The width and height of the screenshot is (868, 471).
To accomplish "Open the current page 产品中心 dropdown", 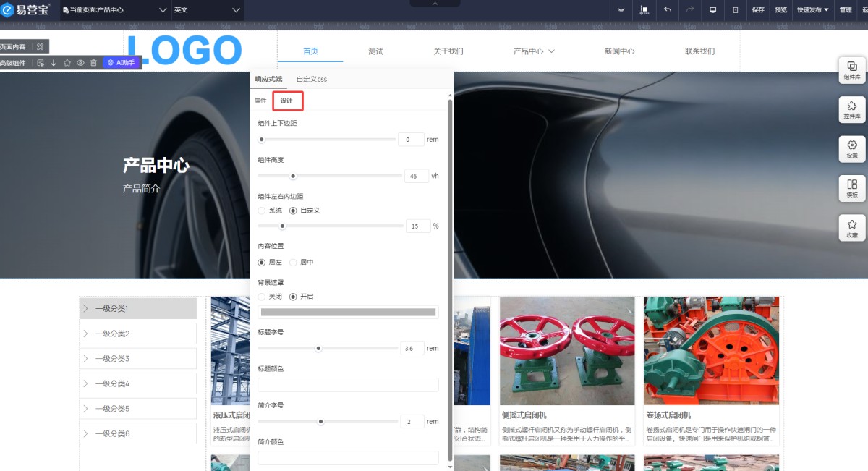I will click(115, 10).
